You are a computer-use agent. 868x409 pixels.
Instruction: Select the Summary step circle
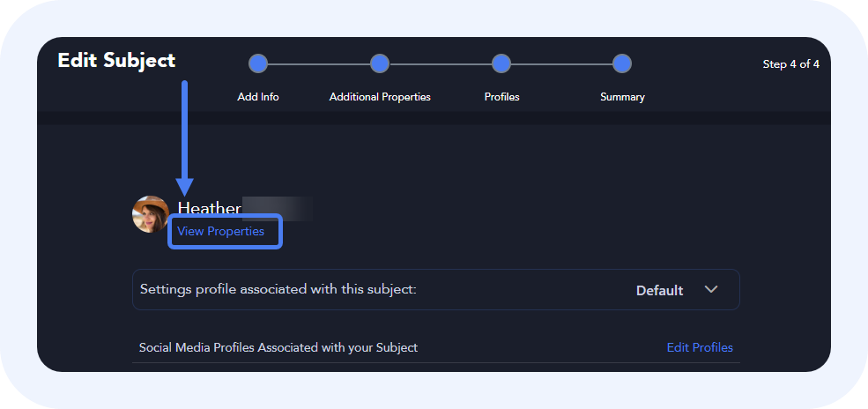point(622,63)
